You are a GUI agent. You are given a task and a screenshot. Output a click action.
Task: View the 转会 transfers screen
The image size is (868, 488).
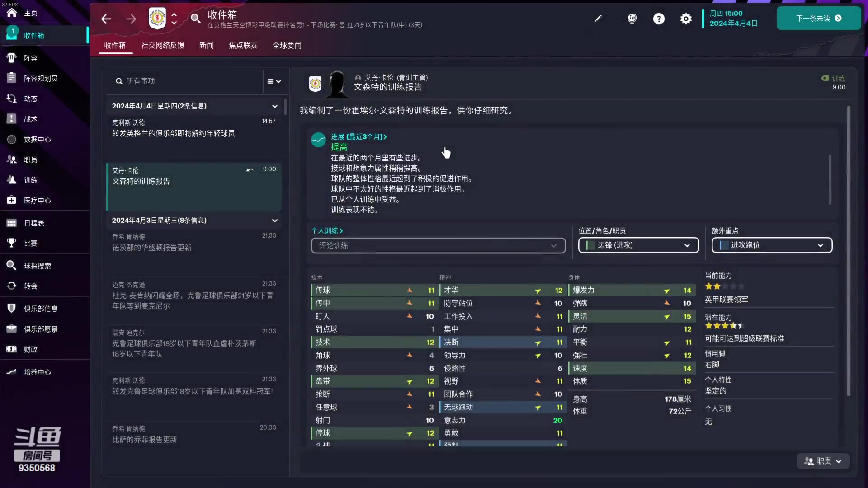tap(31, 286)
